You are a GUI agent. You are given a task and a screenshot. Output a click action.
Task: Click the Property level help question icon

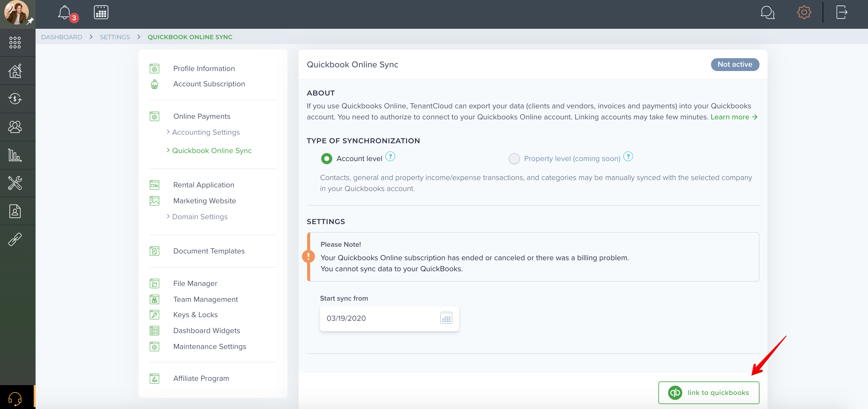(x=628, y=156)
